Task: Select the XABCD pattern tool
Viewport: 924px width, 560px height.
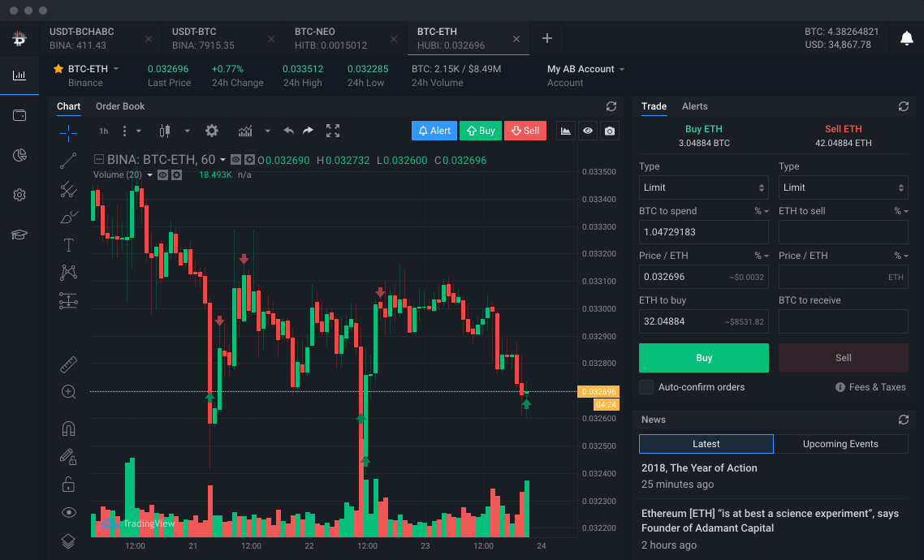Action: tap(68, 272)
